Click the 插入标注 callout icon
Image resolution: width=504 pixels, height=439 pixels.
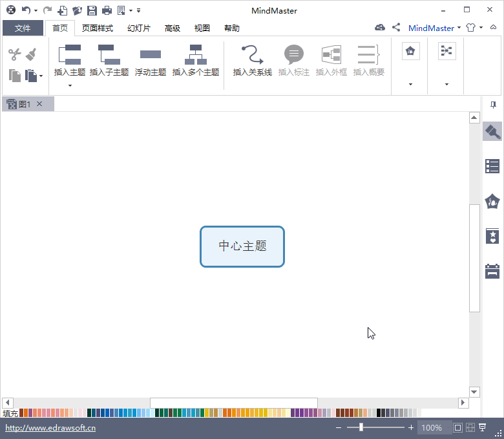[x=294, y=61]
